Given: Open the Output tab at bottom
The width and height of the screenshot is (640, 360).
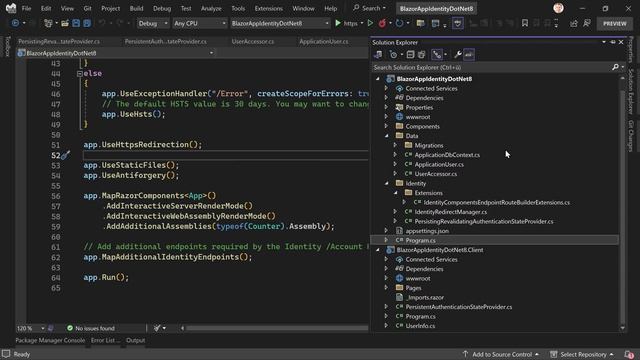Looking at the screenshot, I should click(x=136, y=340).
